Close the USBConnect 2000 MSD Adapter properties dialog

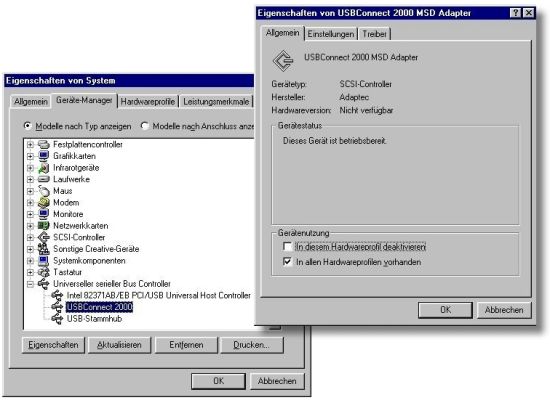coord(528,13)
